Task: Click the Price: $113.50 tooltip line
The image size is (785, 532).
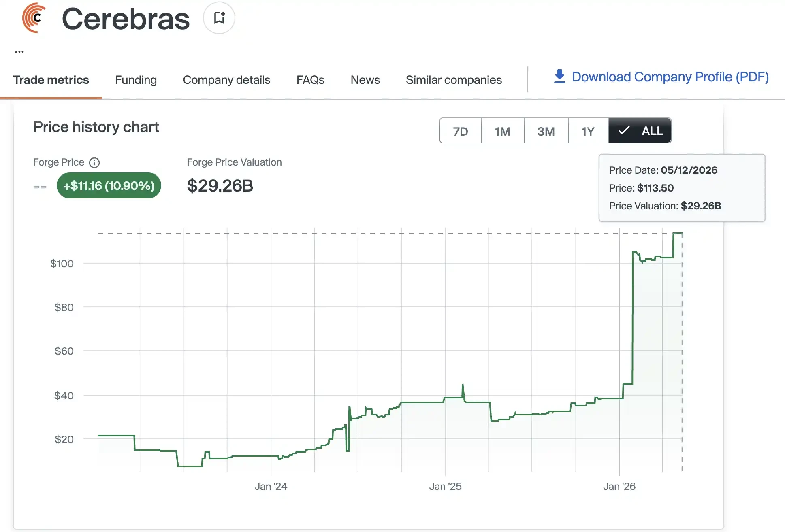Action: pyautogui.click(x=641, y=188)
